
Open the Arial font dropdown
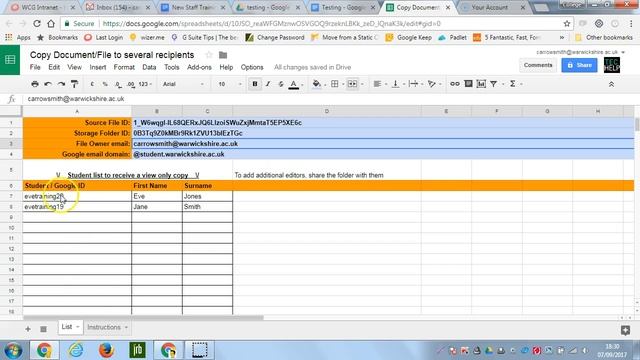[x=183, y=84]
